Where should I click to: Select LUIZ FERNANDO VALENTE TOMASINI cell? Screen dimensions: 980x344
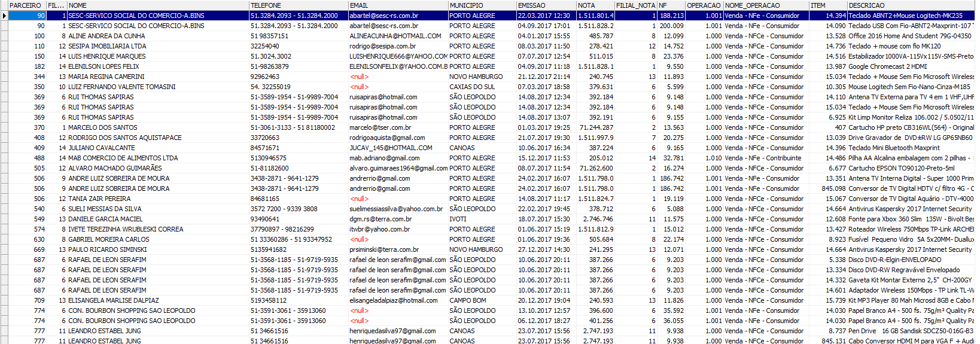coord(158,87)
